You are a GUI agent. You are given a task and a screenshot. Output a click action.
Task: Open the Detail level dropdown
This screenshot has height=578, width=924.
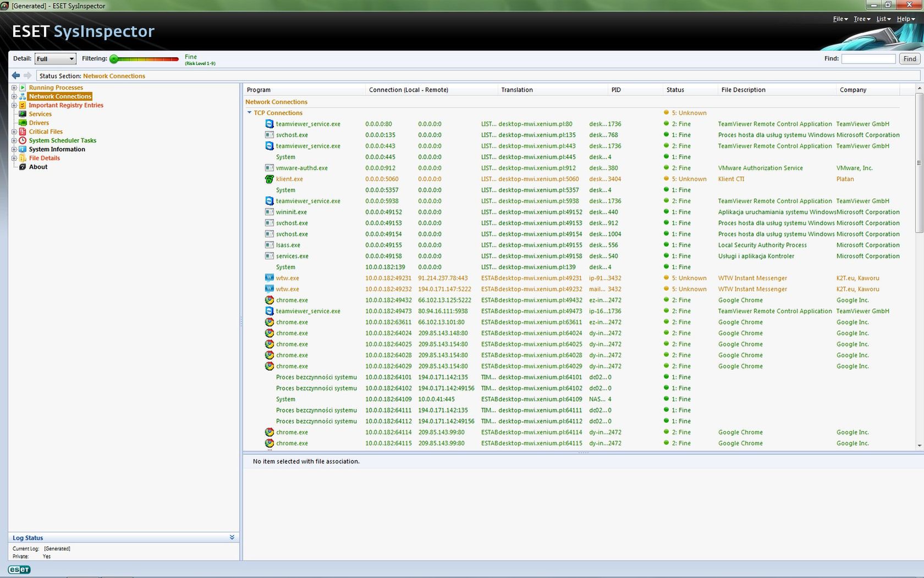click(55, 58)
